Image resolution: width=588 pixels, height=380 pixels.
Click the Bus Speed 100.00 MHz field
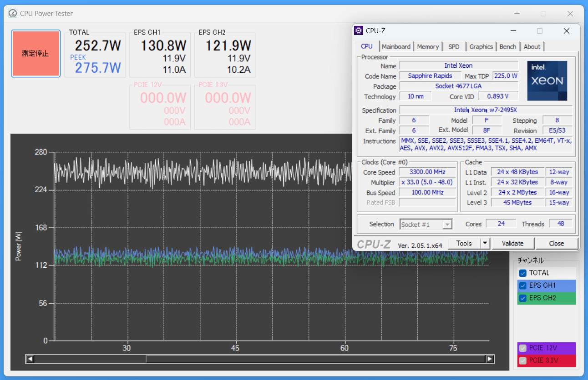[x=428, y=193]
